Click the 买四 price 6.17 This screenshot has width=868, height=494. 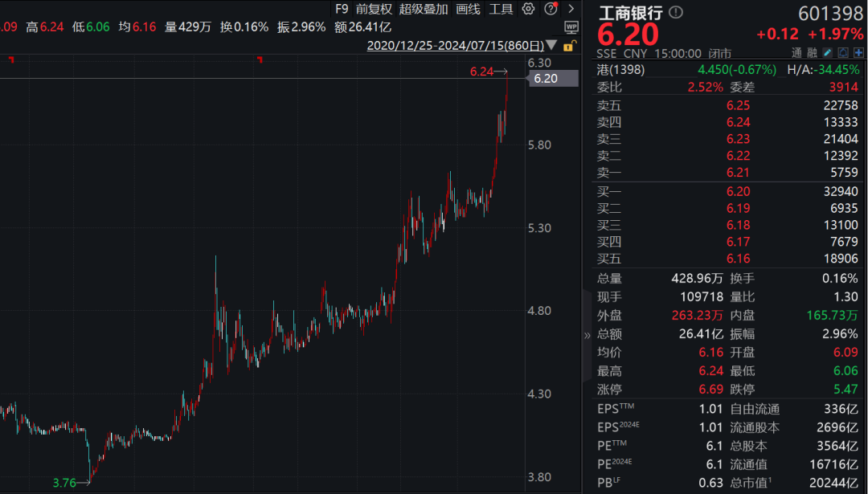click(738, 242)
